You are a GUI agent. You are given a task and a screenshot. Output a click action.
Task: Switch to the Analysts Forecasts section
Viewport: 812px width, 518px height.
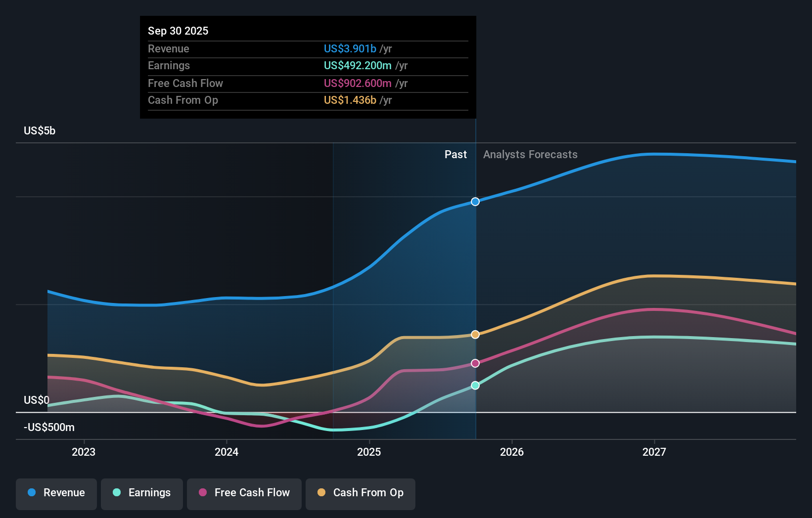[530, 154]
